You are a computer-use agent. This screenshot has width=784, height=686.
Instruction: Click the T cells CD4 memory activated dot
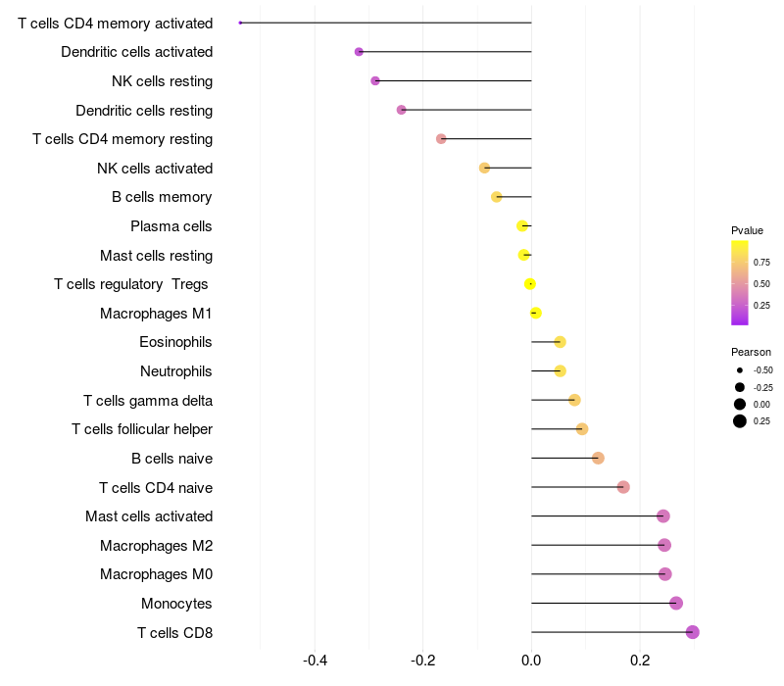click(240, 23)
